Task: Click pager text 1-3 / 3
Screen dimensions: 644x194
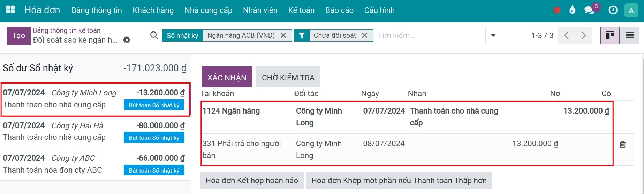Action: [542, 35]
